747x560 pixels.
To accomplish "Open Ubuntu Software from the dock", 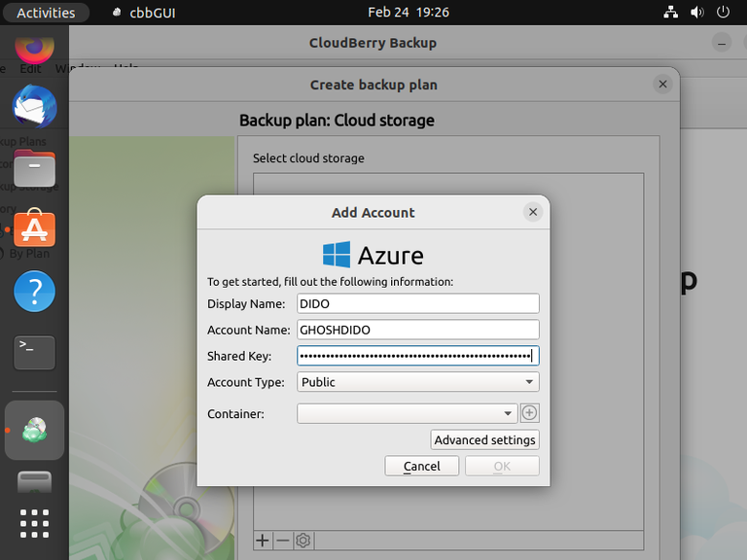I will point(34,230).
